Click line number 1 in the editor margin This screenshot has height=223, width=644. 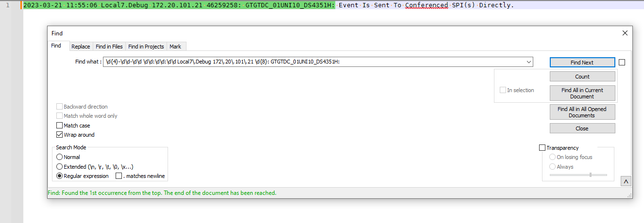coord(8,5)
